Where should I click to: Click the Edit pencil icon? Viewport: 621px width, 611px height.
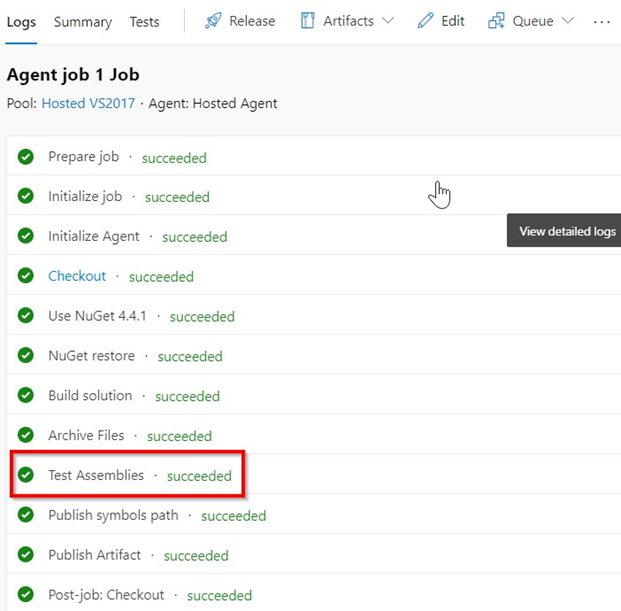[426, 21]
